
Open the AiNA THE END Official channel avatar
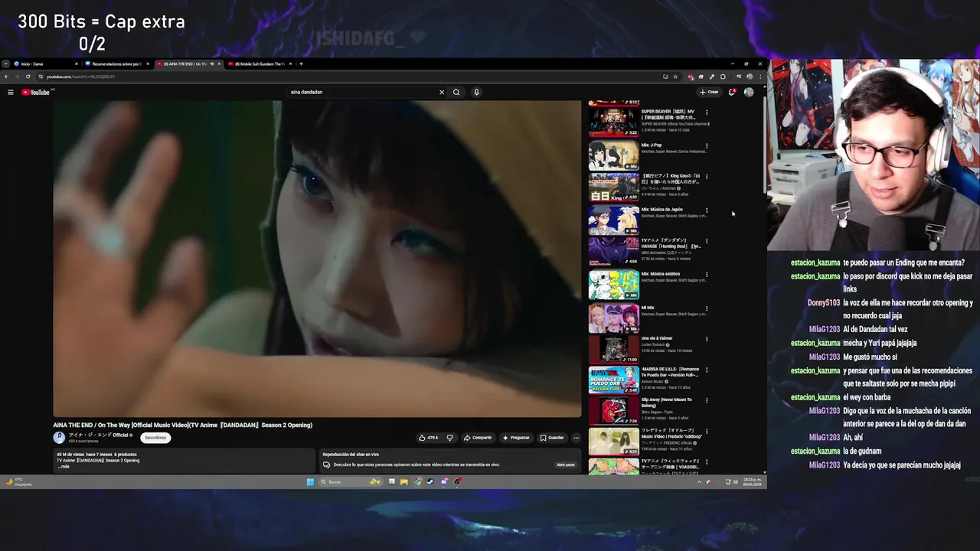(59, 438)
